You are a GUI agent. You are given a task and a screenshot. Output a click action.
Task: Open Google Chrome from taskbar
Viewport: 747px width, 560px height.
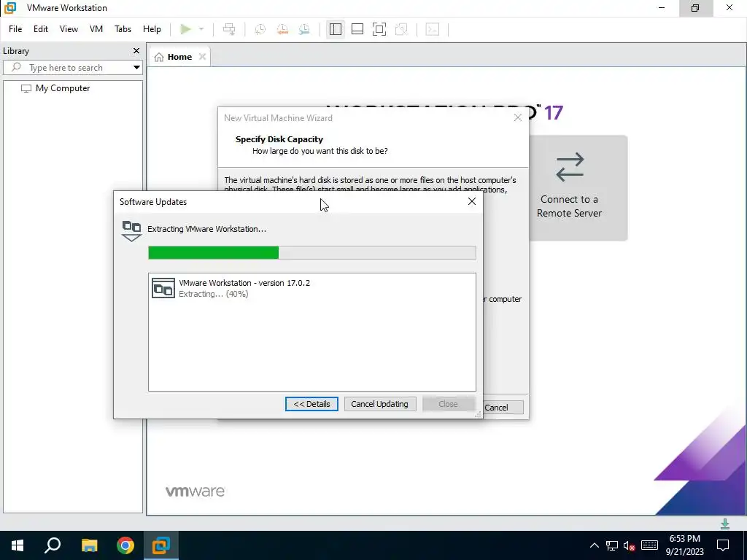coord(125,545)
